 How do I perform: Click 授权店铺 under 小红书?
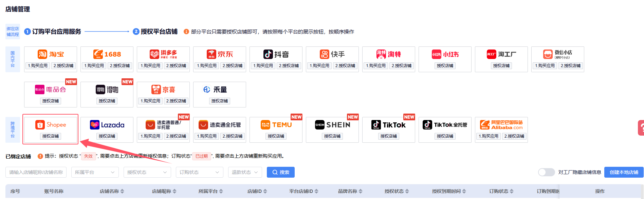[445, 65]
